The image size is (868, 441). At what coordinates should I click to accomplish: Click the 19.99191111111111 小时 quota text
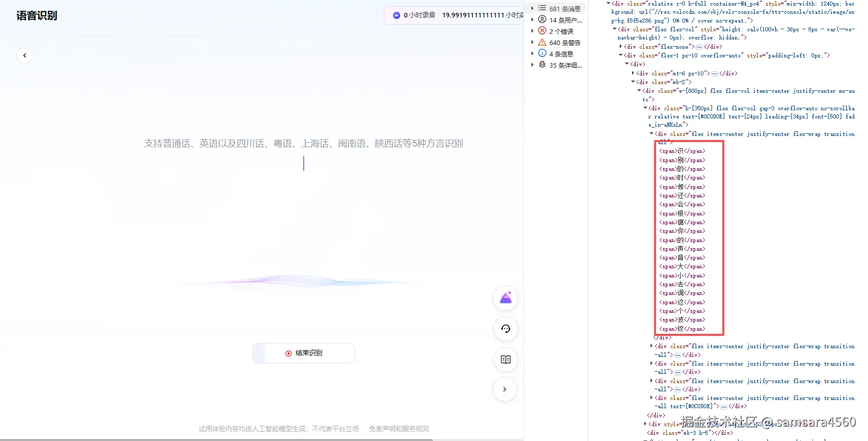(x=483, y=15)
